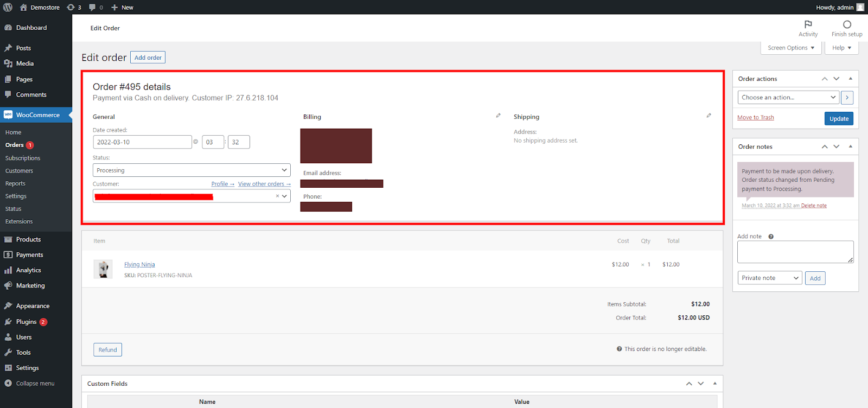The height and width of the screenshot is (408, 868).
Task: Open Tools in the sidebar
Action: (x=36, y=353)
